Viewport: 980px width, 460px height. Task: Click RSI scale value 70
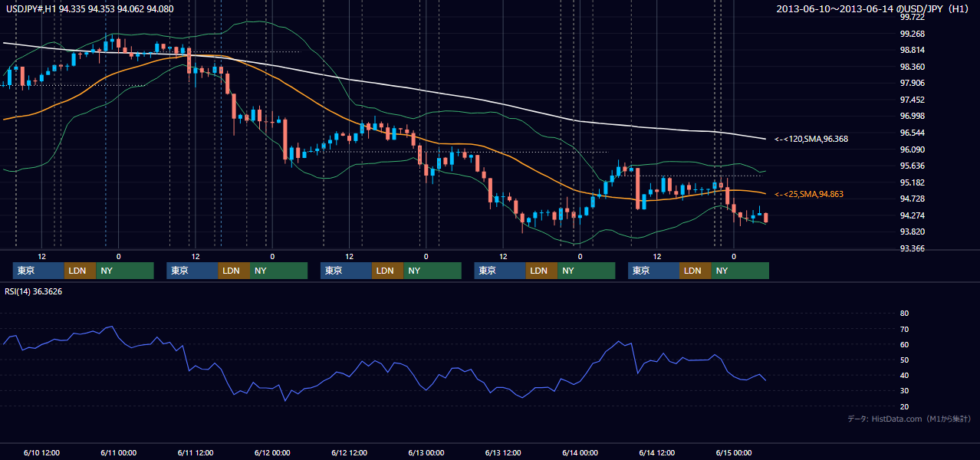904,329
